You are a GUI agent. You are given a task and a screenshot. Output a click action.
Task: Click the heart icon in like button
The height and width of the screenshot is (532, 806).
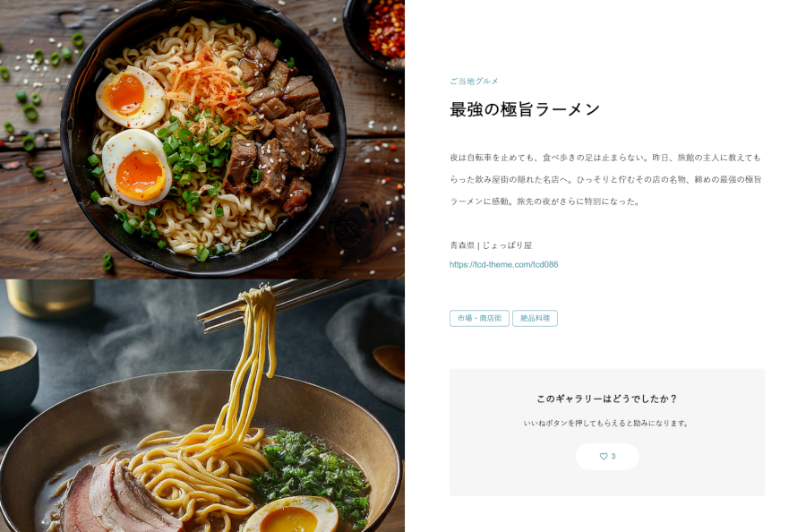click(604, 456)
